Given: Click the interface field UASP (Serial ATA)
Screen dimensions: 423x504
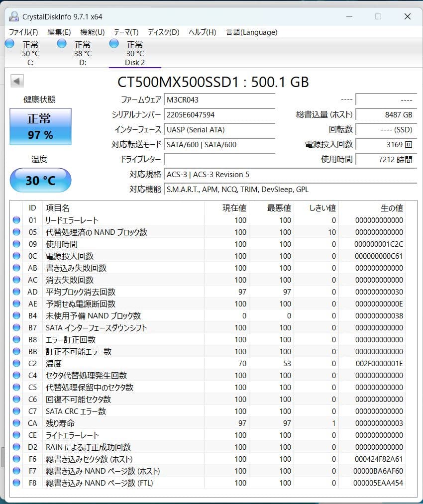Looking at the screenshot, I should 219,129.
